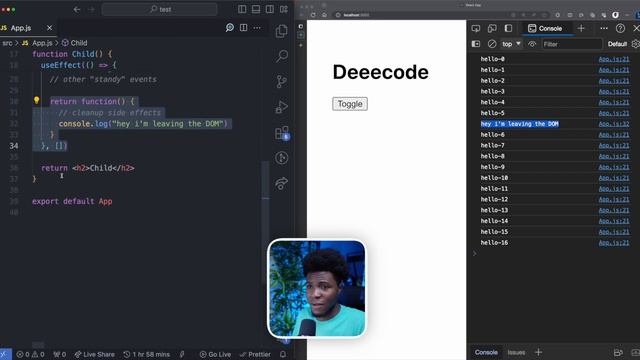
Task: Add a new DevTools tool tab with the plus
Action: 581,28
